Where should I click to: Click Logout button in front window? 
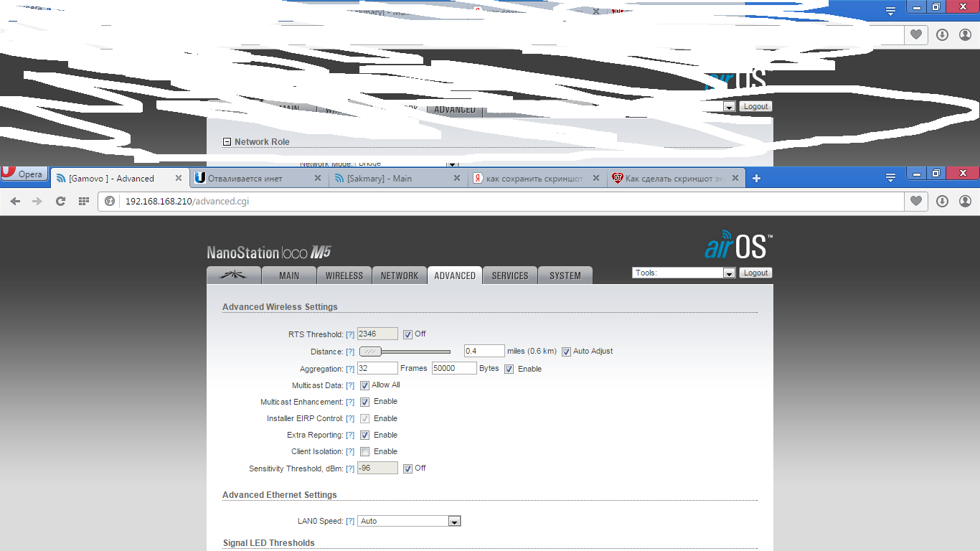point(755,273)
